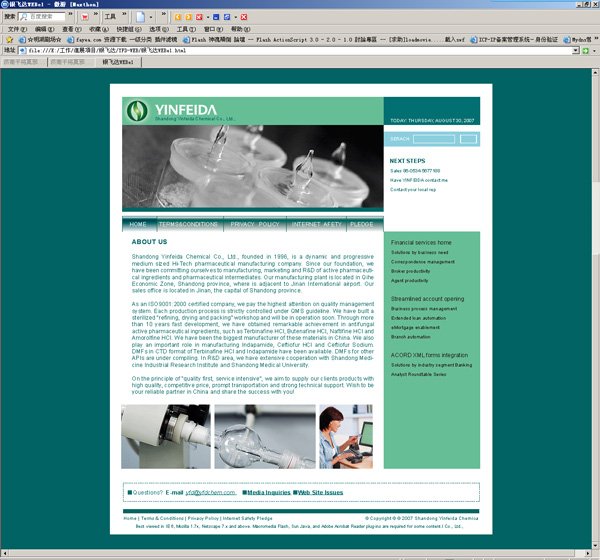Click the magnifier icon in the Baidu search box
Image resolution: width=600 pixels, height=560 pixels.
24,17
